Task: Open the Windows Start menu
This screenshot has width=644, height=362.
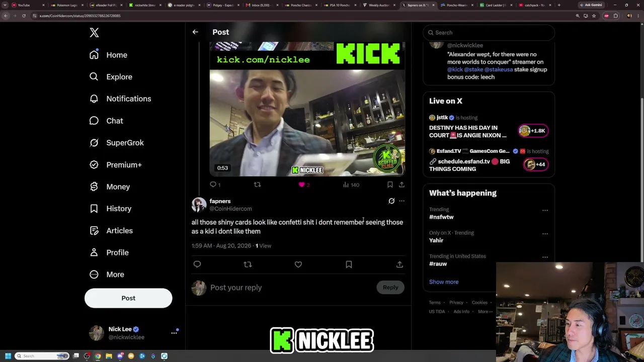Action: tap(8, 356)
